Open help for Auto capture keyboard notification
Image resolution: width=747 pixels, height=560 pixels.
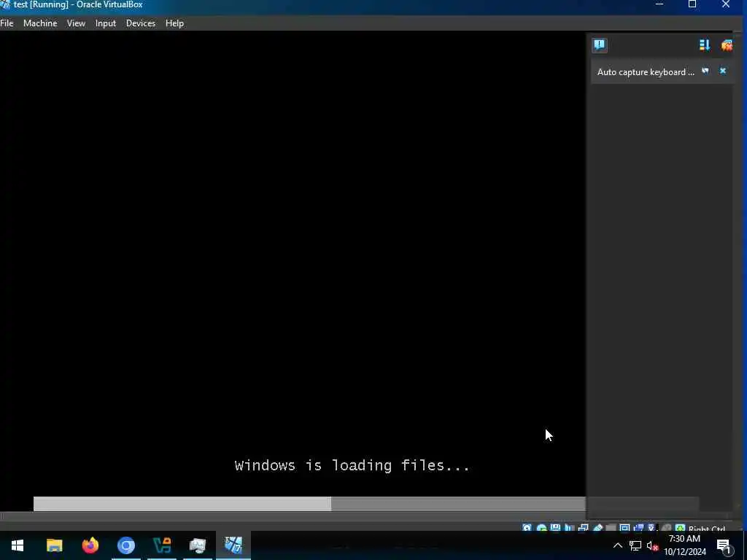(x=705, y=71)
